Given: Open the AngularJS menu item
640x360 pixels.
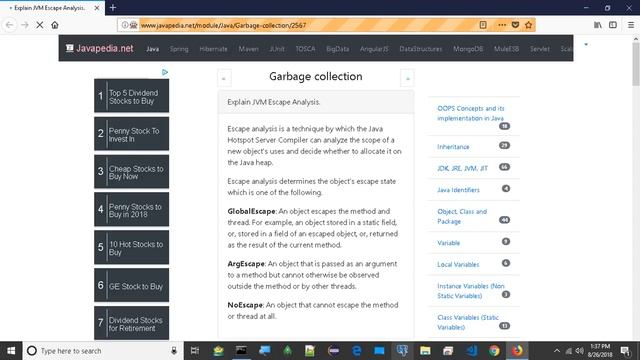Looking at the screenshot, I should click(374, 49).
